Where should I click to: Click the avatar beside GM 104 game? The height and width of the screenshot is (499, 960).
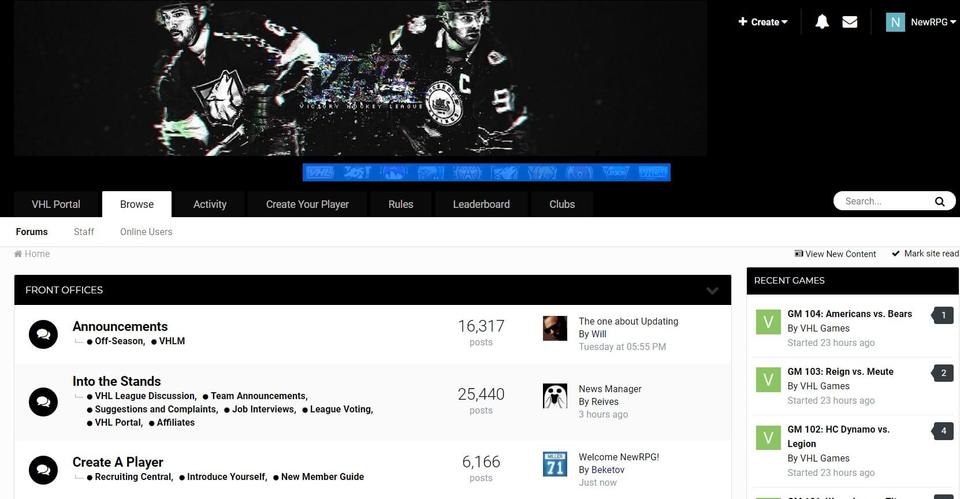(x=768, y=322)
